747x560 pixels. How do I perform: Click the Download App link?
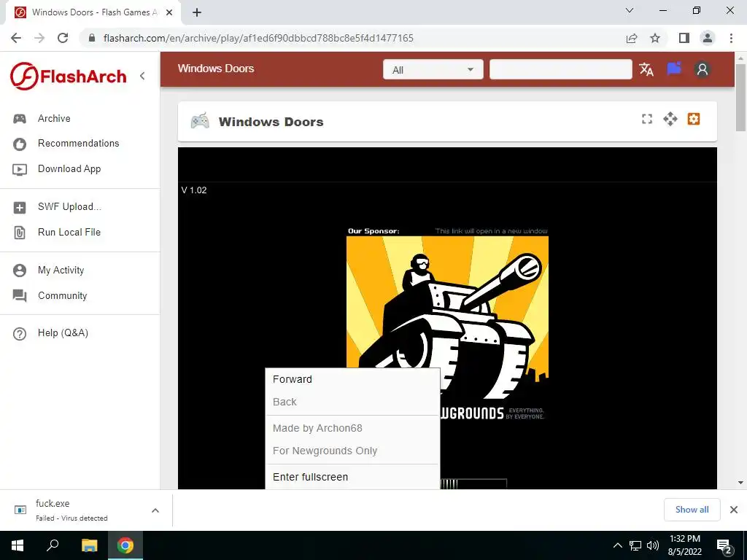click(x=69, y=168)
